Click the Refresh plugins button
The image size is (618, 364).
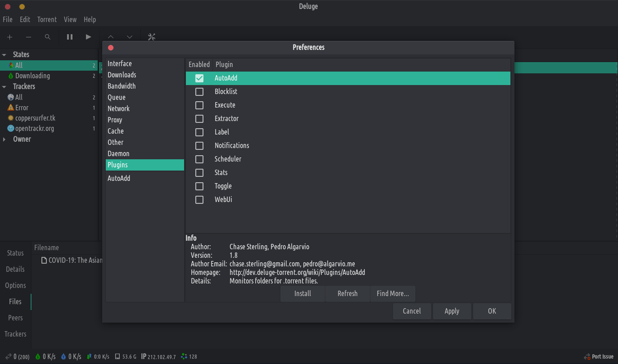pyautogui.click(x=347, y=293)
